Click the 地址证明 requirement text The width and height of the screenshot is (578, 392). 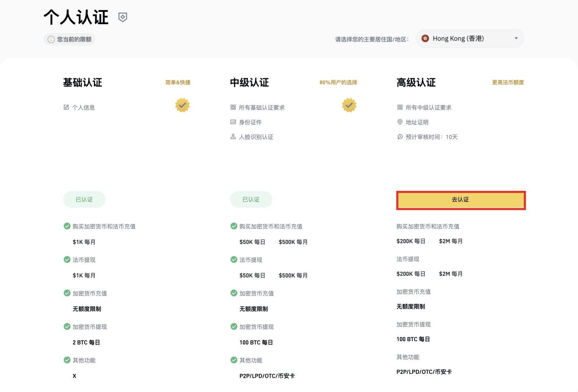click(417, 122)
